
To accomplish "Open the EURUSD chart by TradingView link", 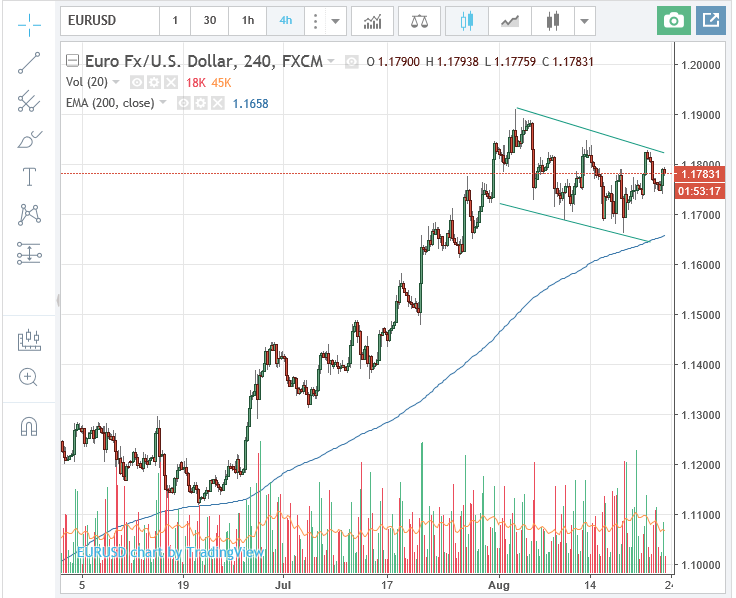I will 170,551.
